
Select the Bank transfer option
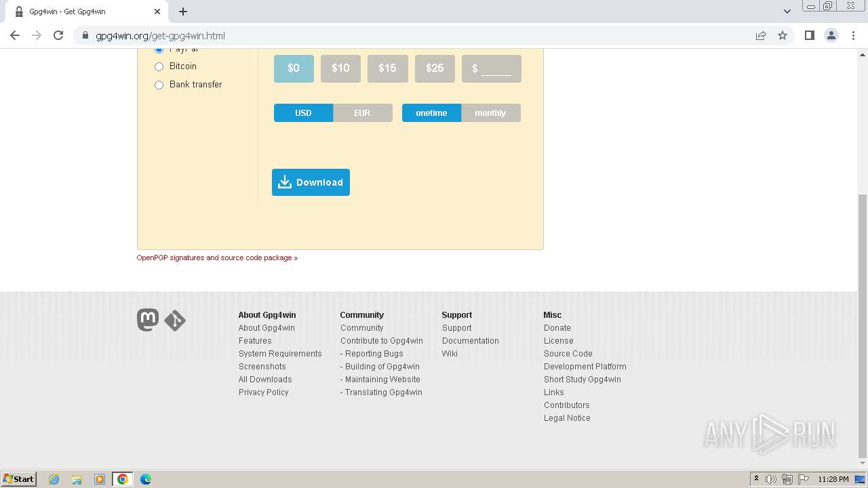[159, 85]
